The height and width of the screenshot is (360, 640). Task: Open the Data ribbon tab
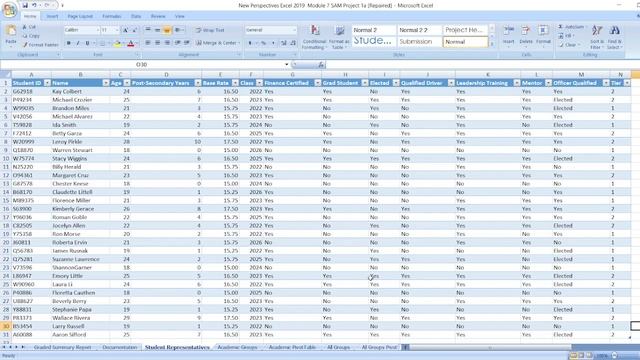click(136, 16)
